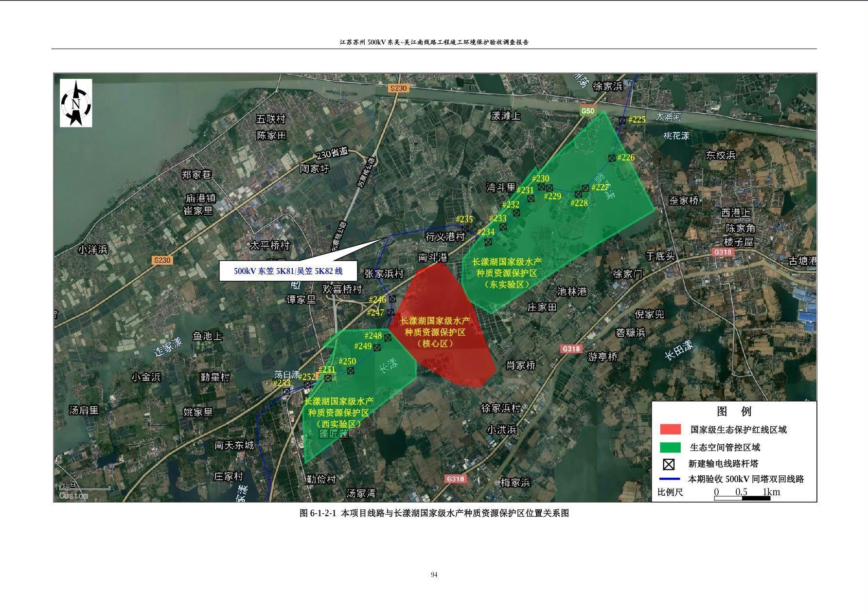Click legend text 本期验收 500kV 同塔双回线路
Image resolution: width=868 pixels, height=614 pixels.
pos(746,479)
